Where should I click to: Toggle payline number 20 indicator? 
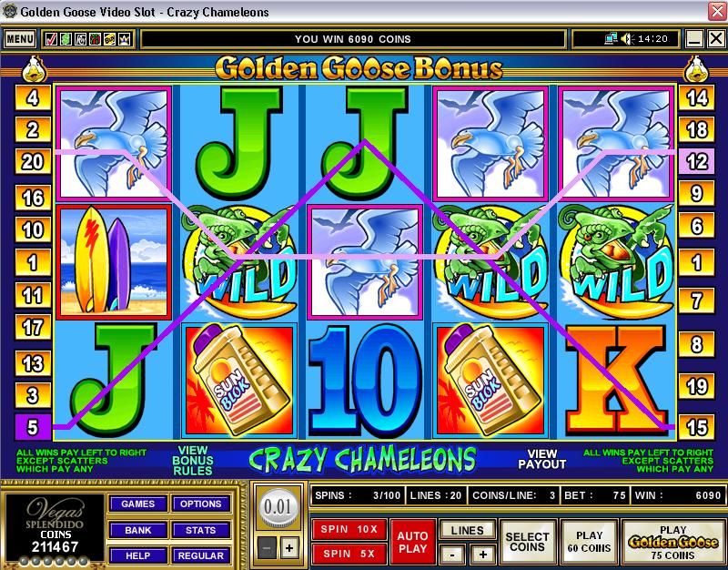coord(33,161)
